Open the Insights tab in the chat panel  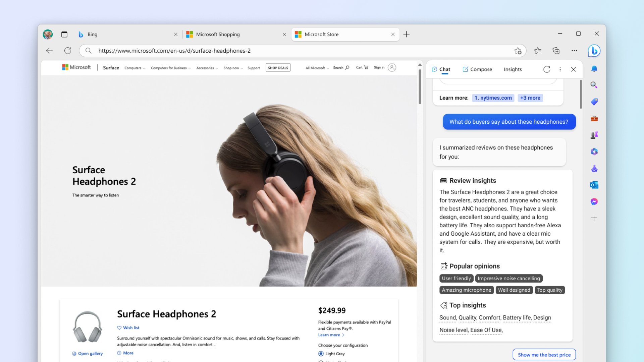(x=513, y=69)
